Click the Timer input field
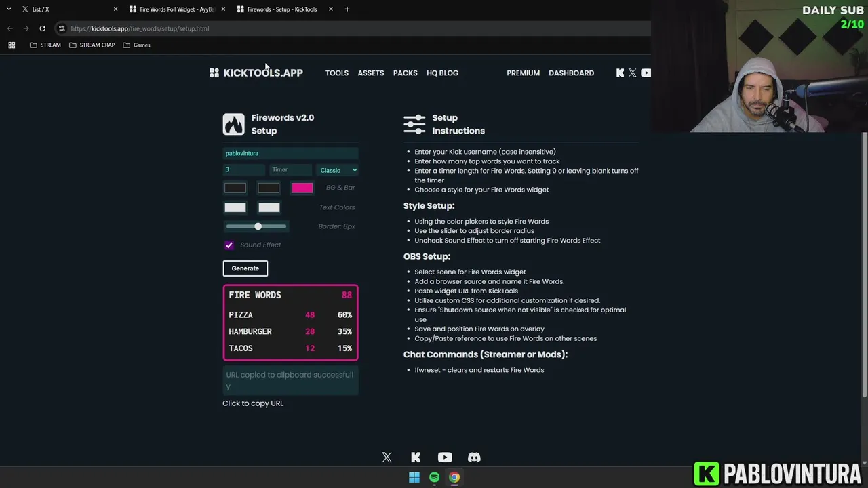The image size is (868, 488). (x=290, y=170)
